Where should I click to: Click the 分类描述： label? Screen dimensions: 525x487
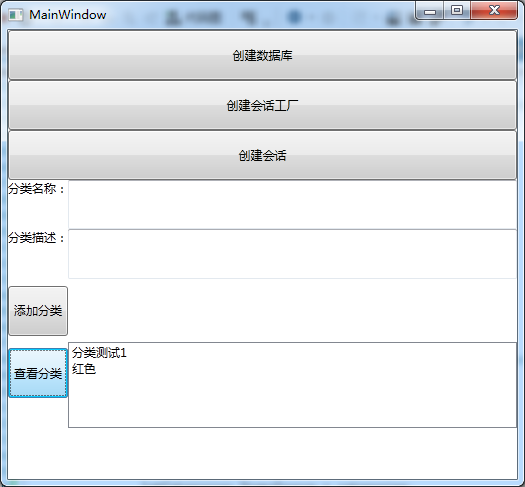click(37, 238)
